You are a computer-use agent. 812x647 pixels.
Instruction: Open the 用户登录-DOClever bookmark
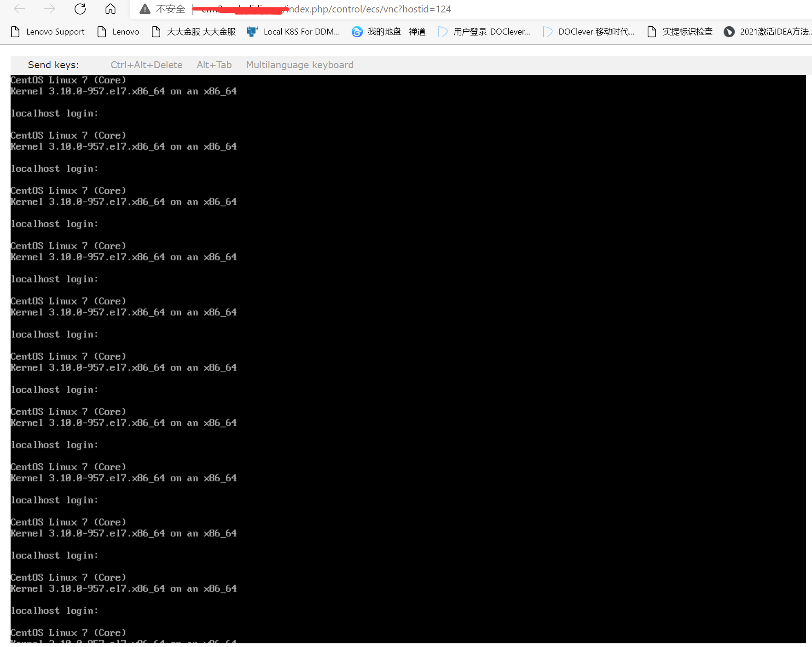pos(484,32)
